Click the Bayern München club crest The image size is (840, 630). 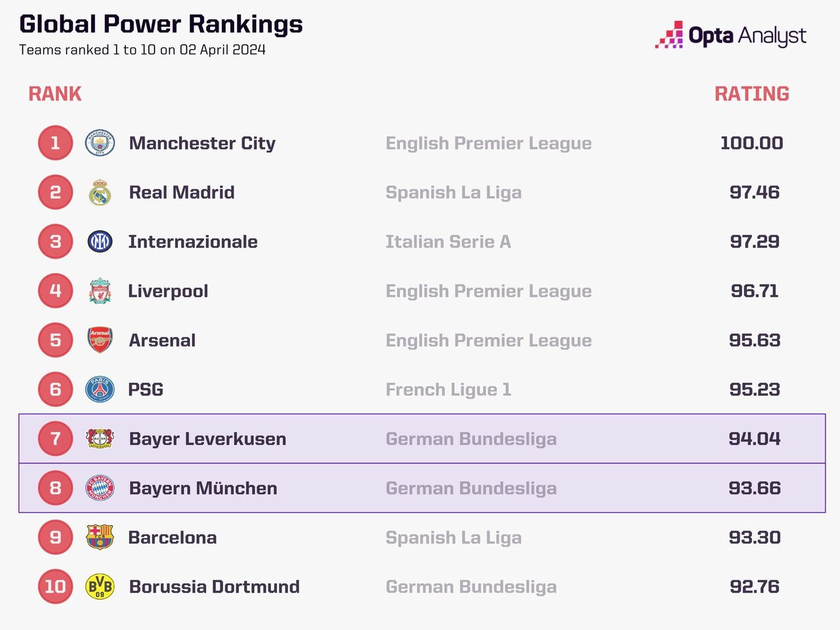click(100, 488)
